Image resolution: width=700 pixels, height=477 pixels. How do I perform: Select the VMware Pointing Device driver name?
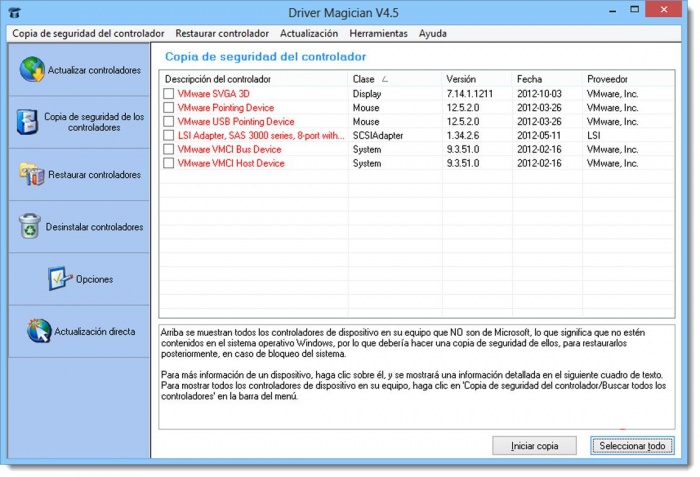[x=225, y=108]
